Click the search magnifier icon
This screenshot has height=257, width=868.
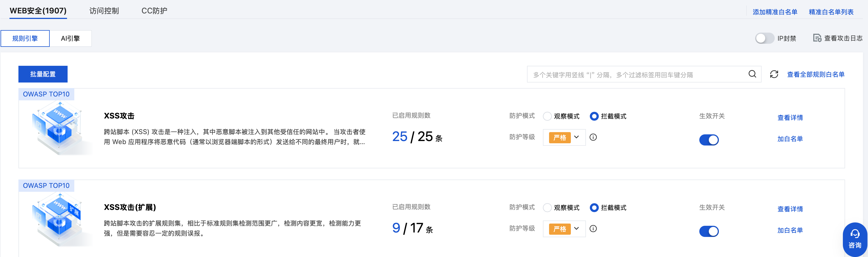coord(752,74)
